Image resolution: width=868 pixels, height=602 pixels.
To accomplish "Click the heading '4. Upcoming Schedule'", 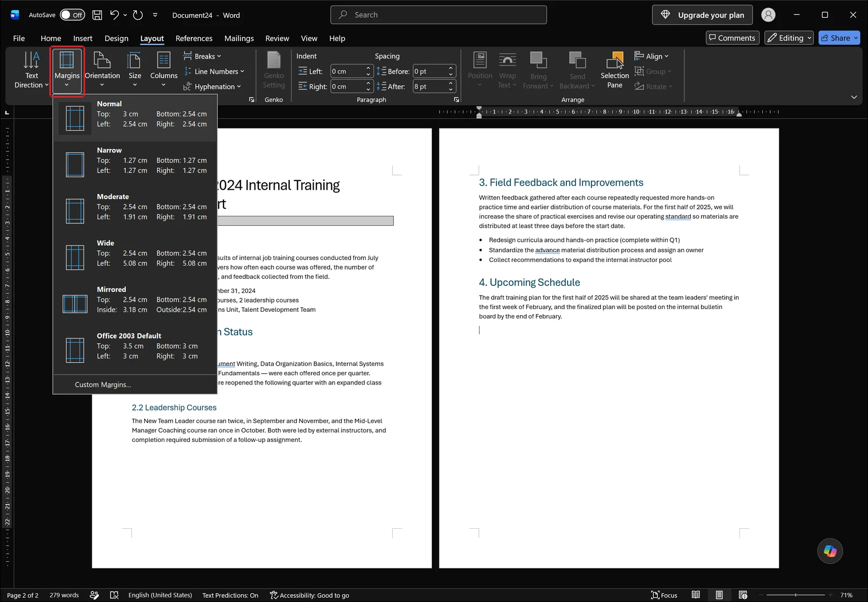I will coord(529,283).
